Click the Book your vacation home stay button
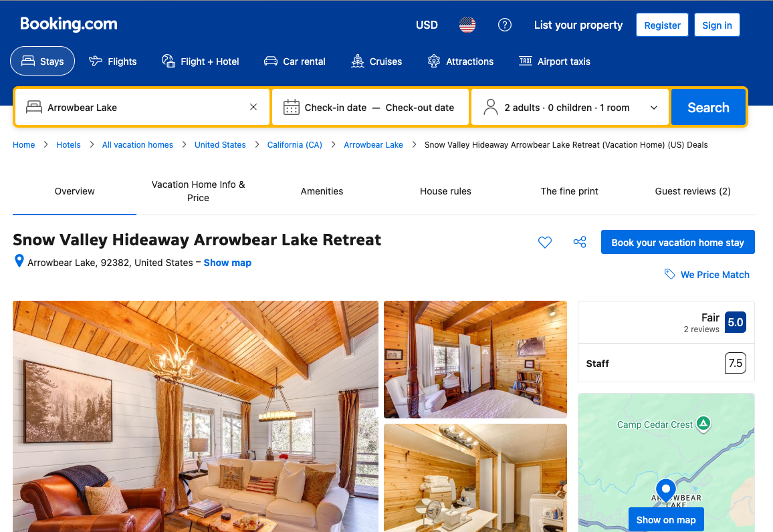 point(677,242)
